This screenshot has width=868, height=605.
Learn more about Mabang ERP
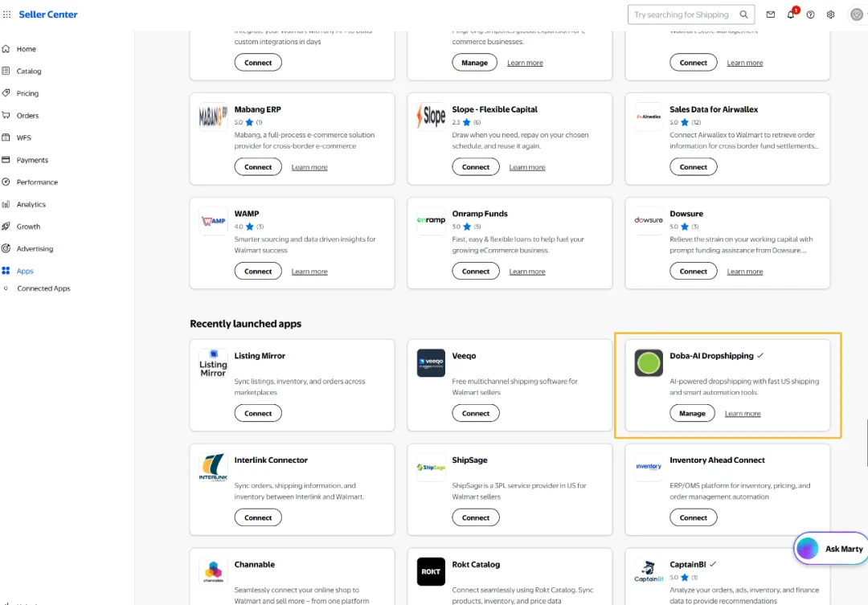coord(309,166)
